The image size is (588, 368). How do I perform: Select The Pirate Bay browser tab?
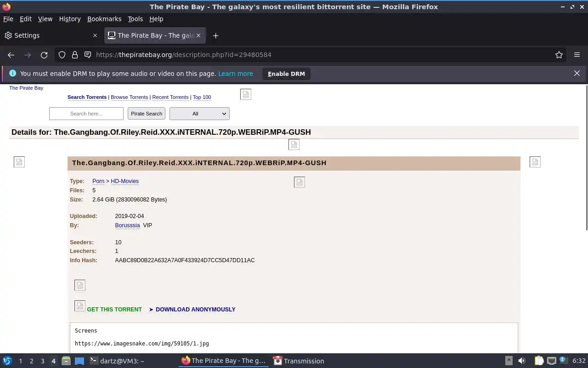(155, 35)
